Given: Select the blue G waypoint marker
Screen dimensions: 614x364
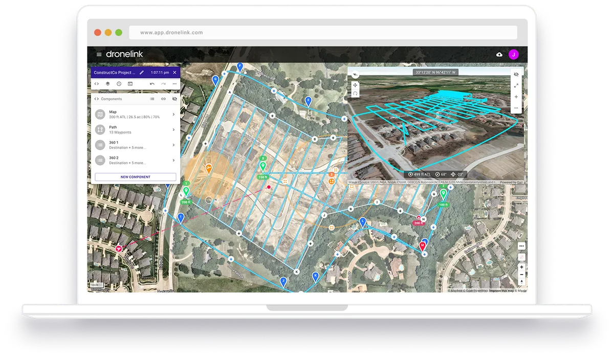Looking at the screenshot, I should pyautogui.click(x=215, y=80).
